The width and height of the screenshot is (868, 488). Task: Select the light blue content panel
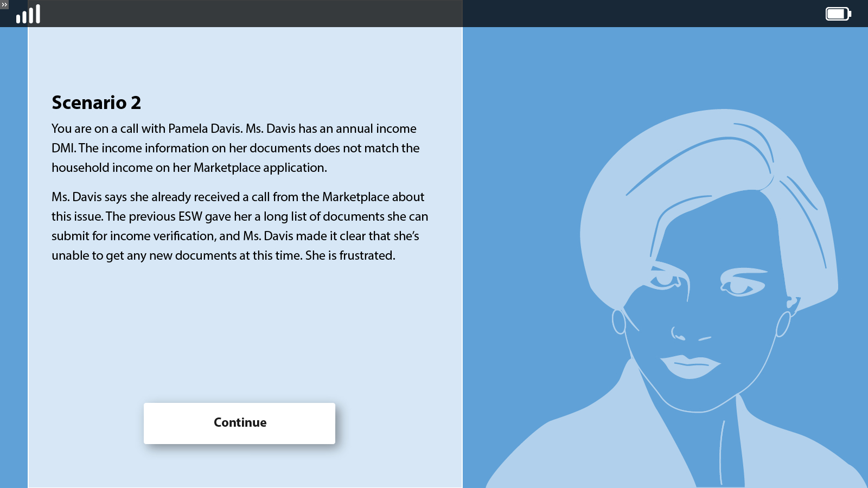[x=244, y=325]
